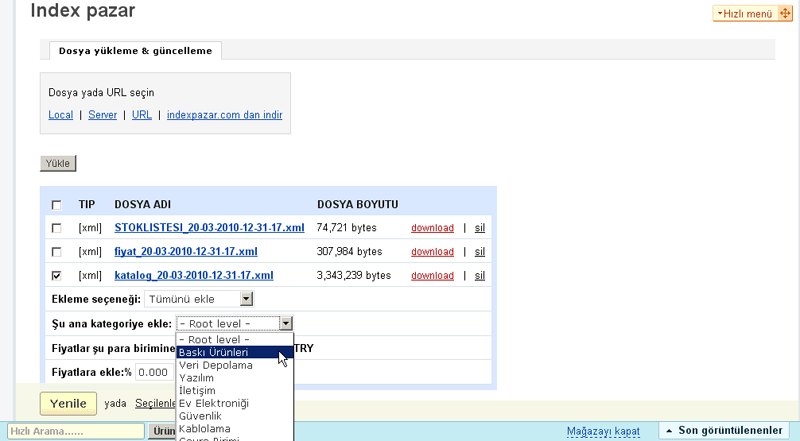Click the Yükle upload button
This screenshot has height=441, width=800.
point(58,163)
